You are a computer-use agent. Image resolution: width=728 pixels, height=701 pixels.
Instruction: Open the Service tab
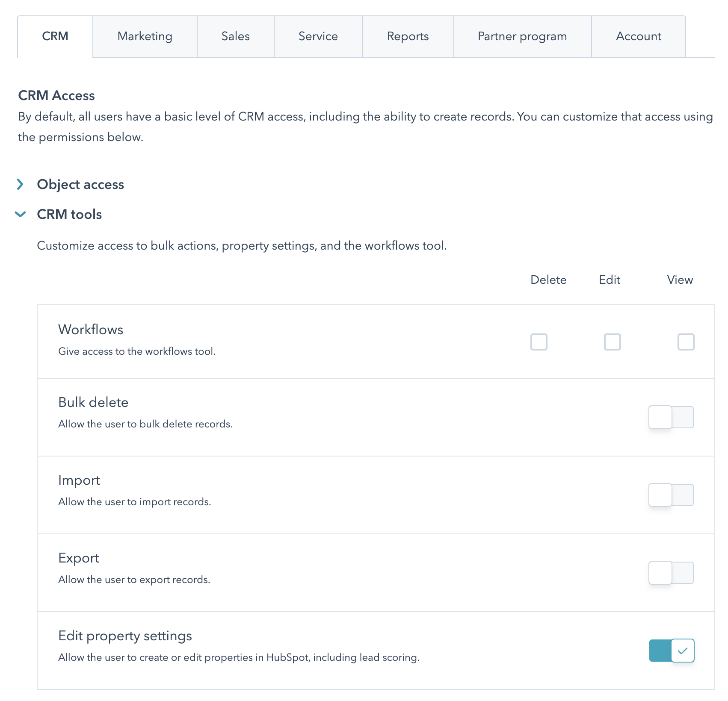pyautogui.click(x=318, y=36)
